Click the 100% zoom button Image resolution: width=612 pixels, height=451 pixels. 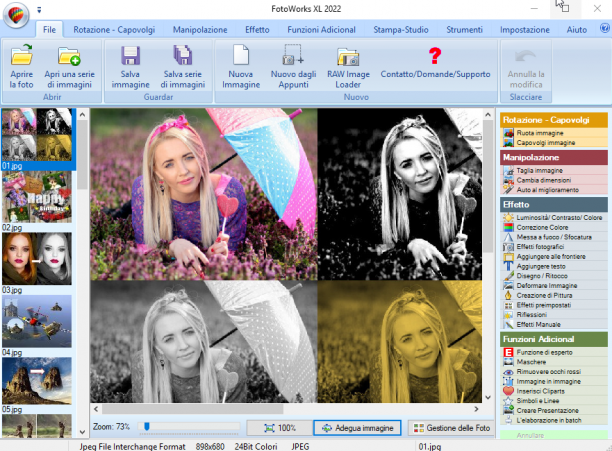pyautogui.click(x=279, y=428)
